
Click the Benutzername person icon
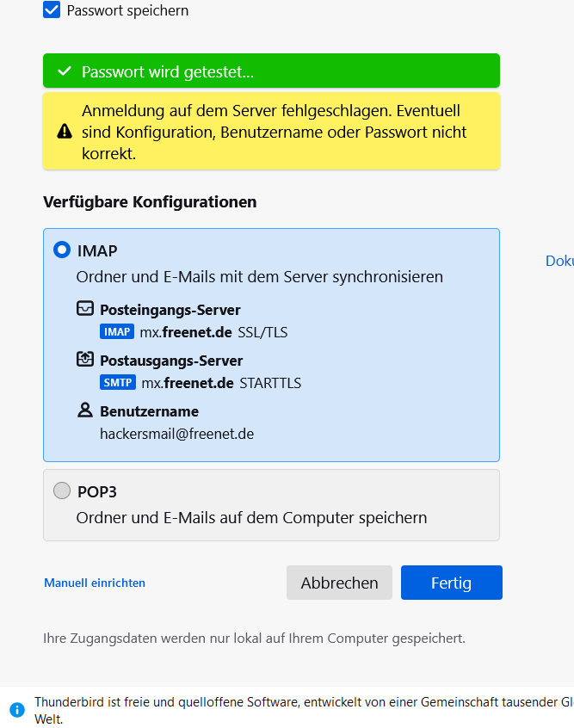click(84, 410)
